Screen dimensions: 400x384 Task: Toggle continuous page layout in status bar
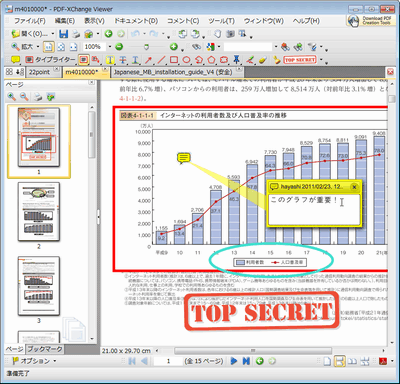coord(339,361)
